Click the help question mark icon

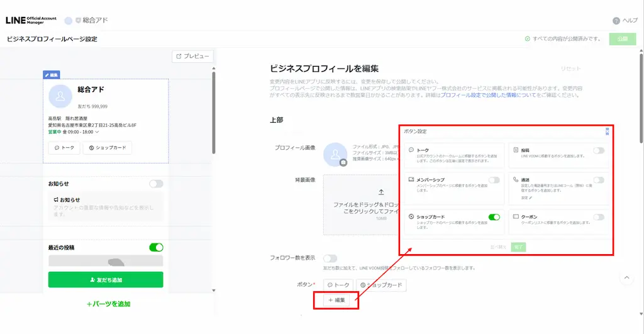(x=616, y=21)
